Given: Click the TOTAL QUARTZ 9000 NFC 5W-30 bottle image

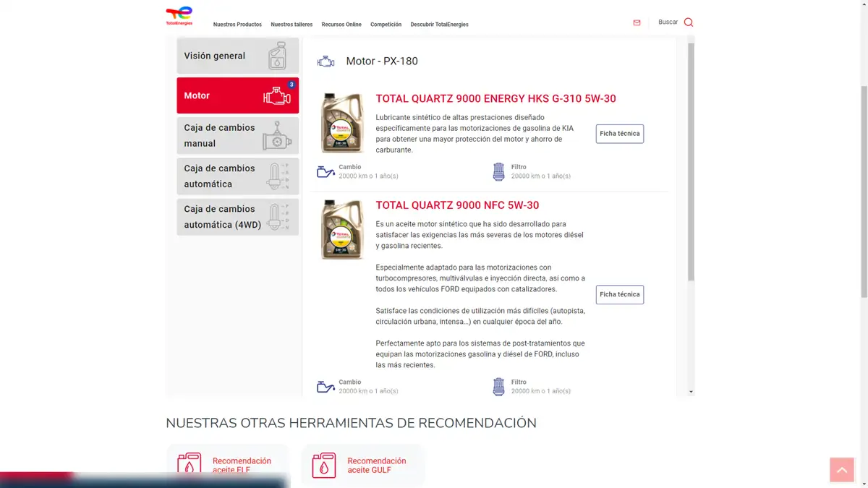Looking at the screenshot, I should 342,229.
